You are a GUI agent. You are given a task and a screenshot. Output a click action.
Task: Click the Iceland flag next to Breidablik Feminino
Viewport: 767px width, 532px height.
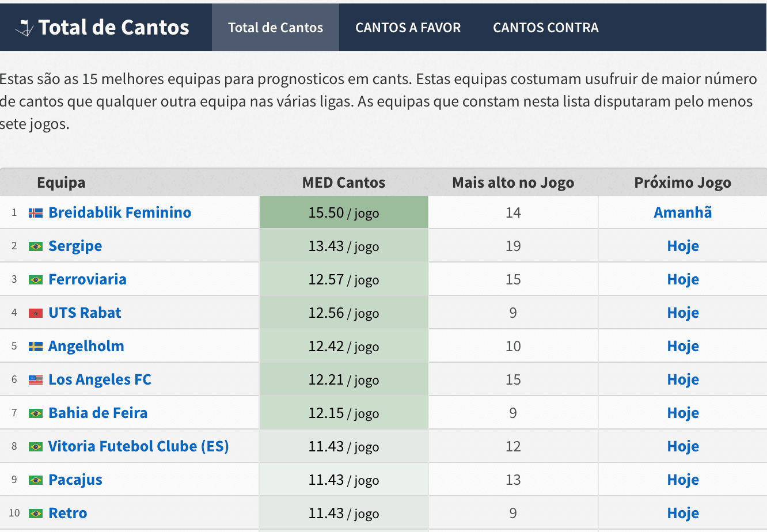click(x=36, y=213)
